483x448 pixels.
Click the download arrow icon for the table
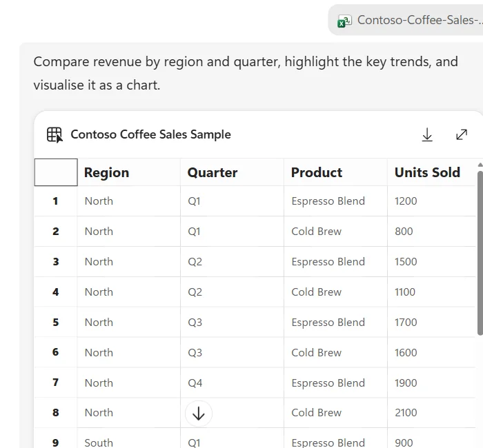point(427,135)
